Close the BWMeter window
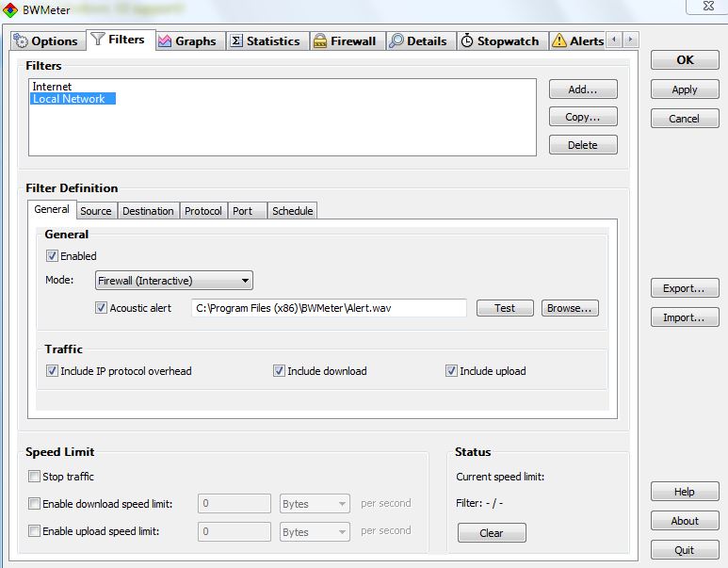This screenshot has height=568, width=728. click(x=708, y=7)
